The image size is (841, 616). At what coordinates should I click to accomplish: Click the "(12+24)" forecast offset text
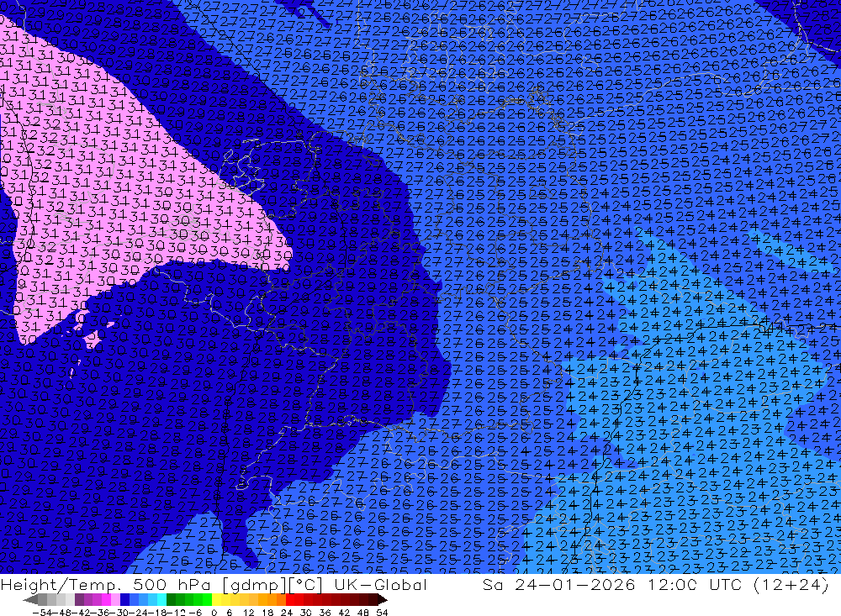[791, 585]
